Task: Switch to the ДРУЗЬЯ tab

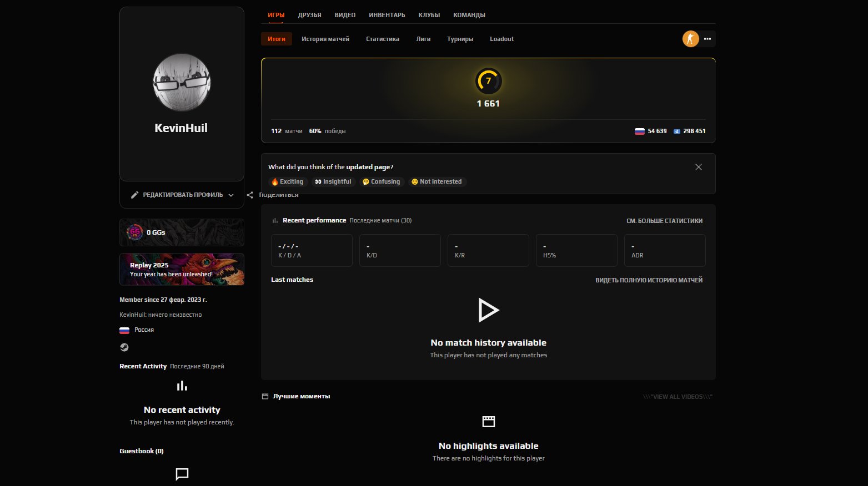Action: pos(309,15)
